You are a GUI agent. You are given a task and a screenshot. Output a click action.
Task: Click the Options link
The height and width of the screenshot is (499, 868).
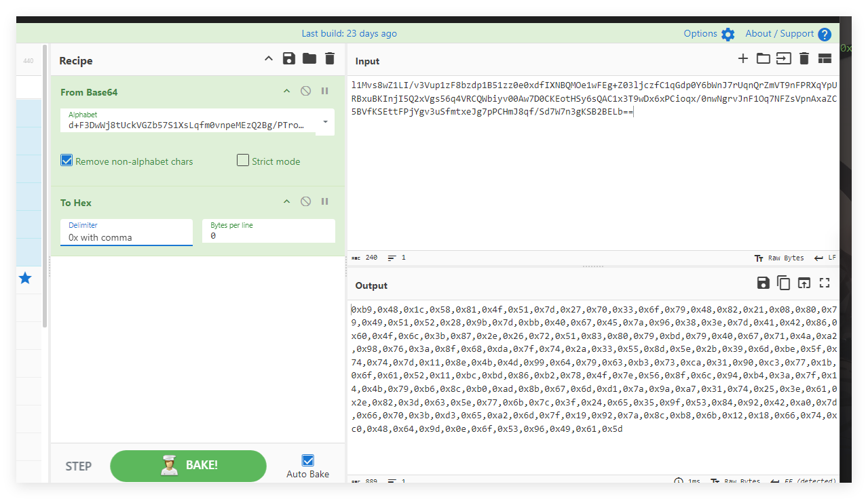click(x=700, y=33)
